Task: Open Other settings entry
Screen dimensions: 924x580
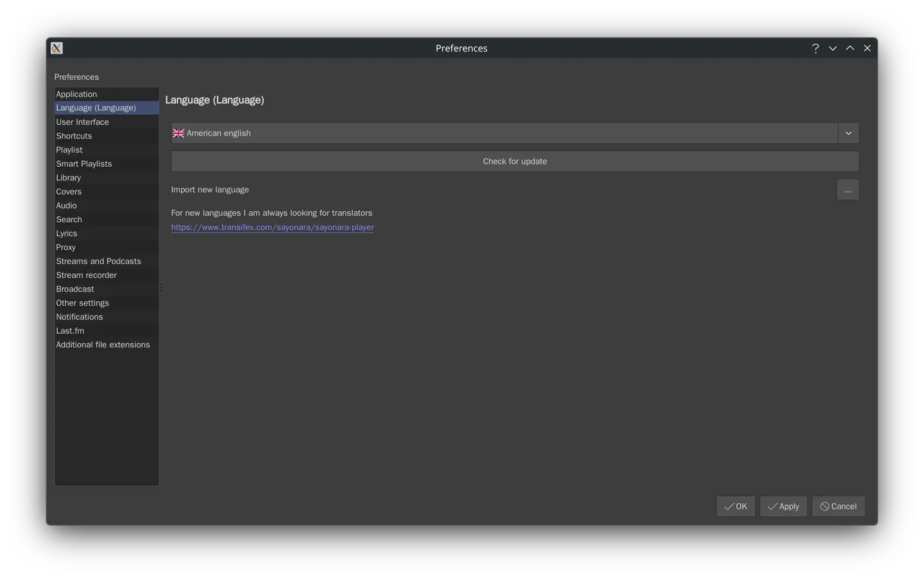Action: point(107,303)
